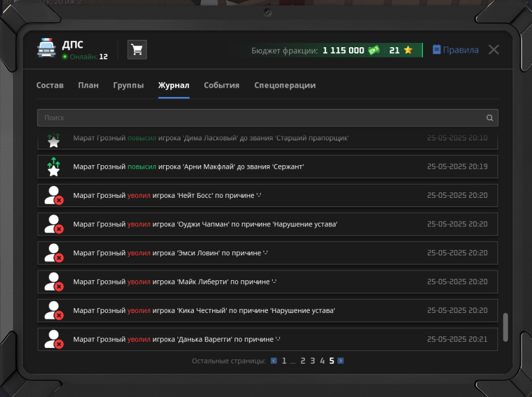
Task: Go to journal page 1
Action: [284, 361]
